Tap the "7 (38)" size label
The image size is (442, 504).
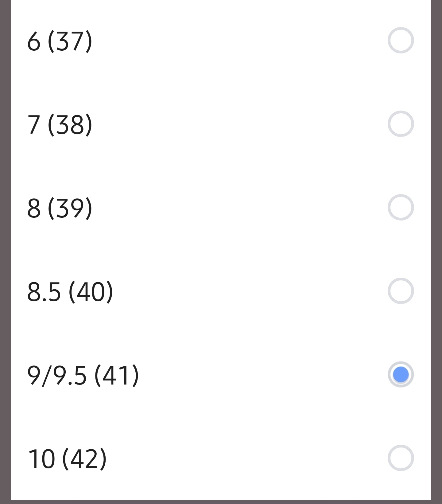tap(60, 125)
